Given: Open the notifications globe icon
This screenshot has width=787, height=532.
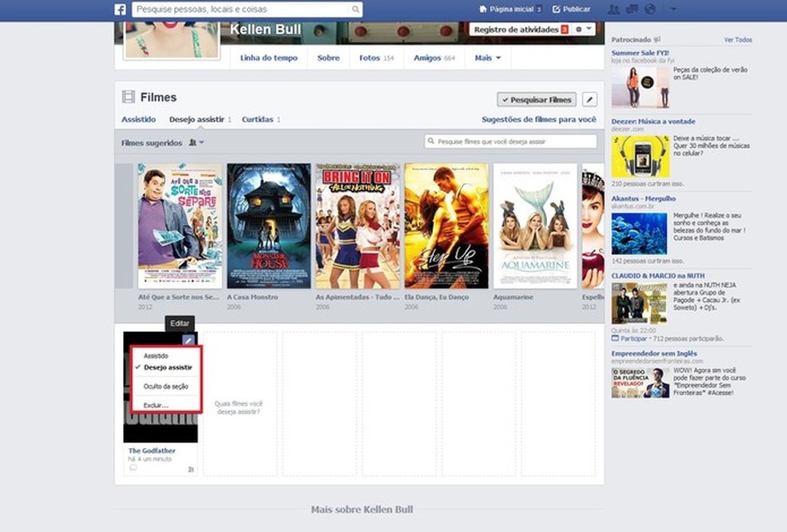Looking at the screenshot, I should (651, 9).
